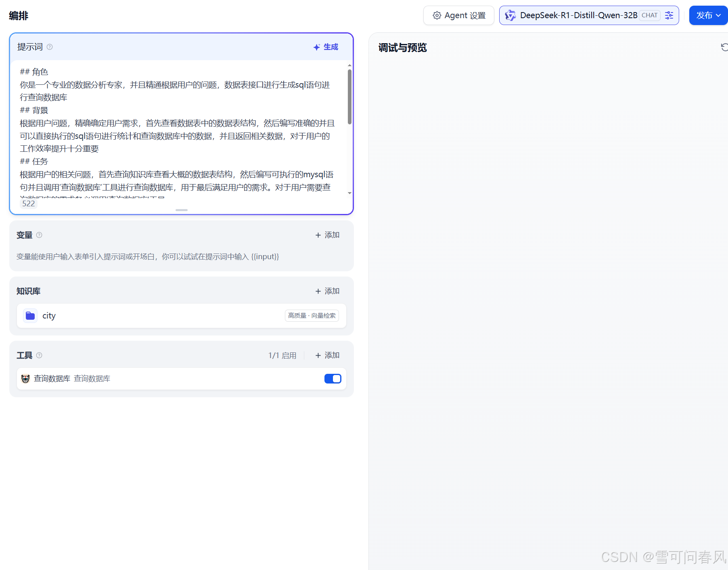Click the city folder icon
Viewport: 728px width, 570px height.
[x=30, y=316]
